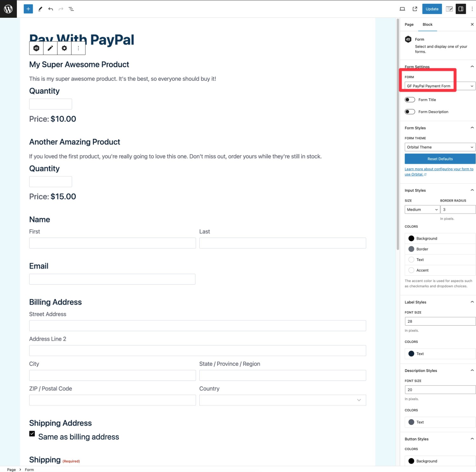The width and height of the screenshot is (476, 472).
Task: Open the input Size dropdown
Action: 422,210
